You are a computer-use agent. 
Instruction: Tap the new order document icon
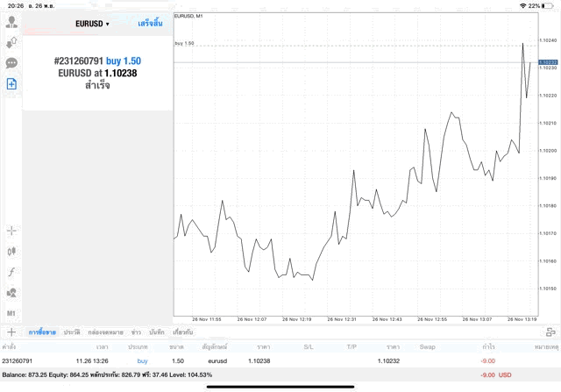11,84
